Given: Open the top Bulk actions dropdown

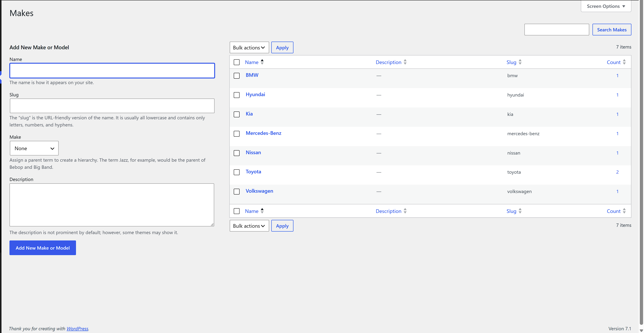Looking at the screenshot, I should [x=249, y=47].
